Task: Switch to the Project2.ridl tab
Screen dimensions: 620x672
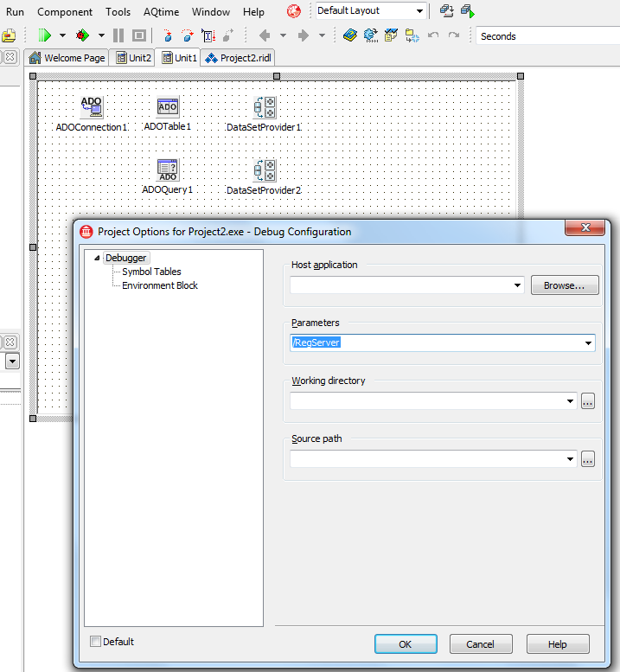Action: [238, 58]
